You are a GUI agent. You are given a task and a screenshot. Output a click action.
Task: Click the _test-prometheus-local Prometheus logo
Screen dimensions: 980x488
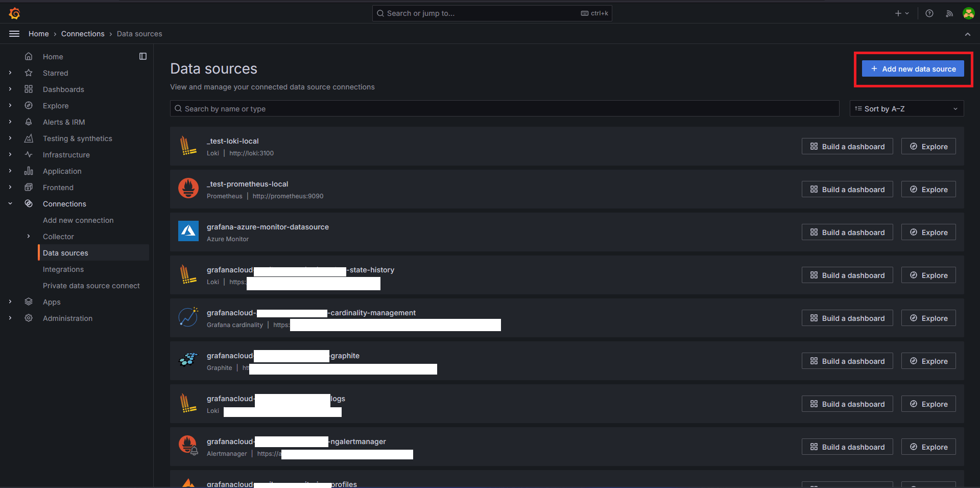[x=188, y=189]
